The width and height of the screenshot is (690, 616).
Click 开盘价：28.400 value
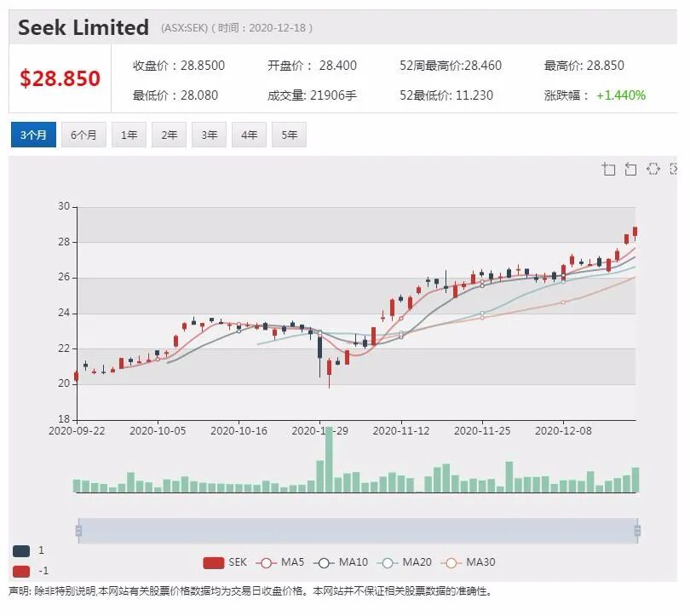(x=312, y=66)
